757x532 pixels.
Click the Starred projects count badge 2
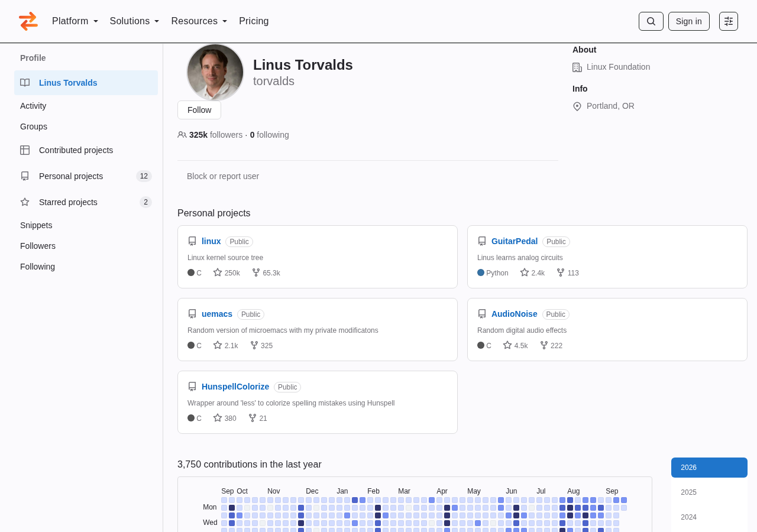tap(145, 202)
